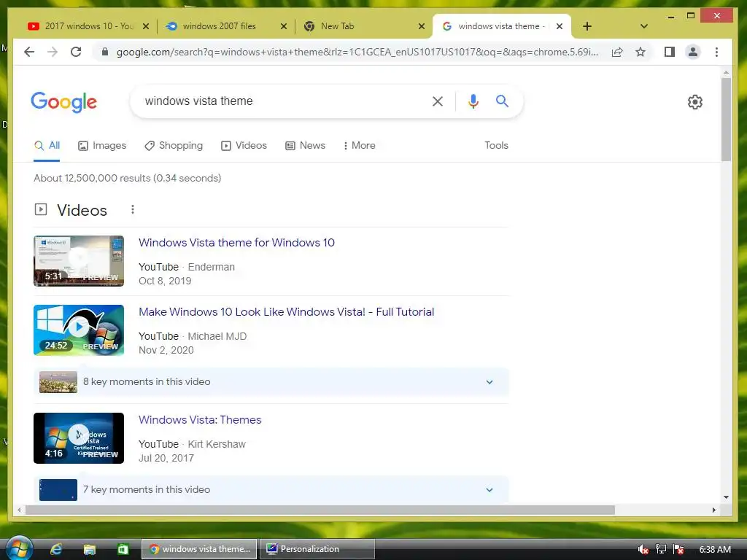747x560 pixels.
Task: Open File Explorer folder in taskbar
Action: (90, 549)
